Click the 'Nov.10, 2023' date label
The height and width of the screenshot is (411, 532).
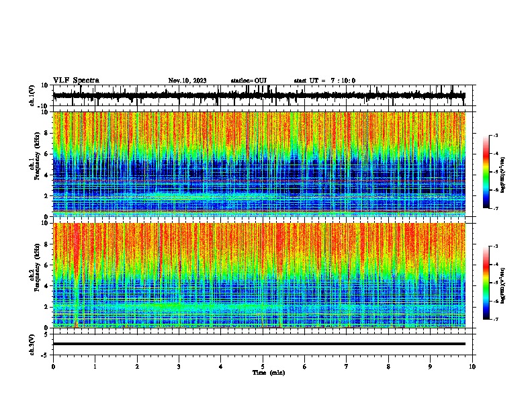tap(187, 81)
